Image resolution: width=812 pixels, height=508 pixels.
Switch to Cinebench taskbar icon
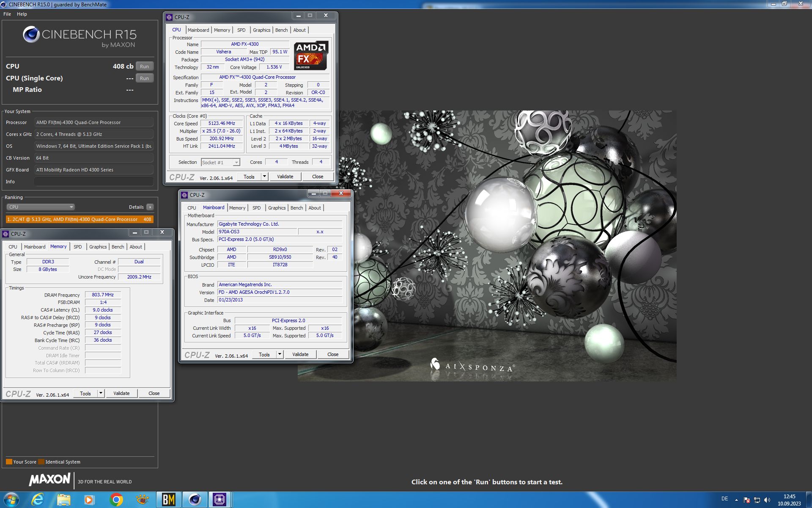(x=195, y=500)
